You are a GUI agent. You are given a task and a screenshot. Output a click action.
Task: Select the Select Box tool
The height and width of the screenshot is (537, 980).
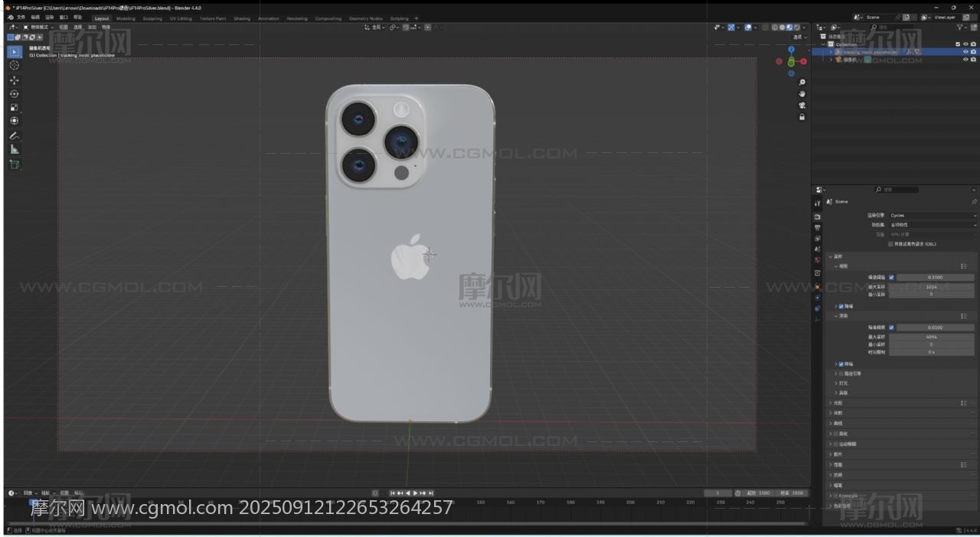tap(14, 51)
